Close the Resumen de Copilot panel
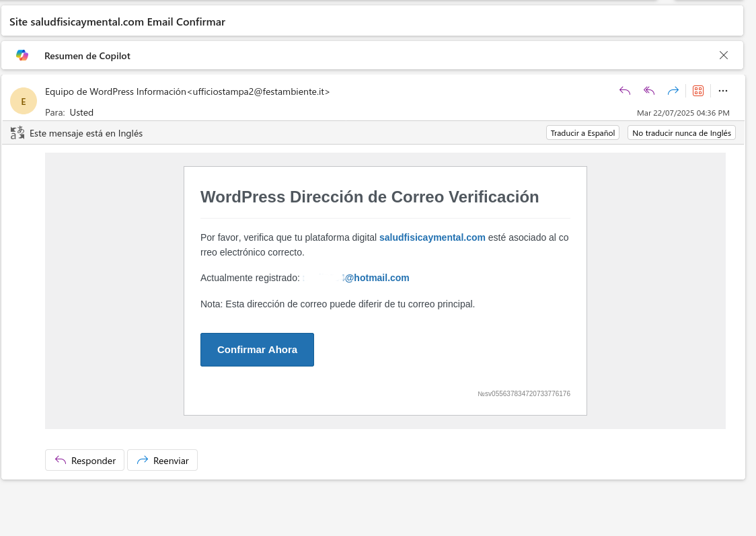Image resolution: width=756 pixels, height=536 pixels. [x=724, y=55]
